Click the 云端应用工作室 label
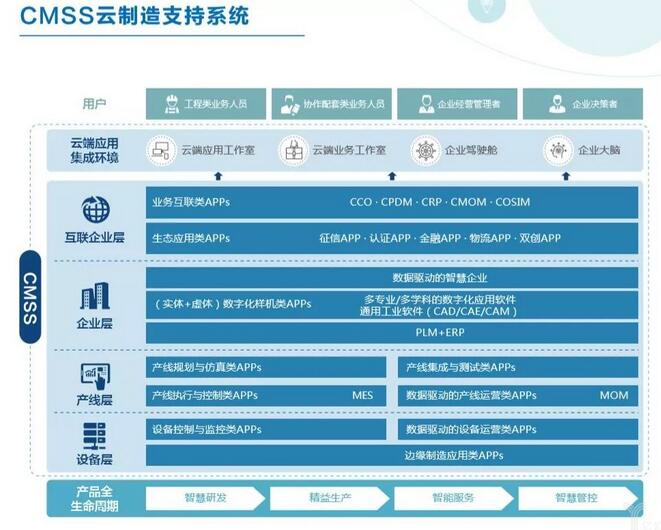This screenshot has width=661, height=530. pos(218,151)
